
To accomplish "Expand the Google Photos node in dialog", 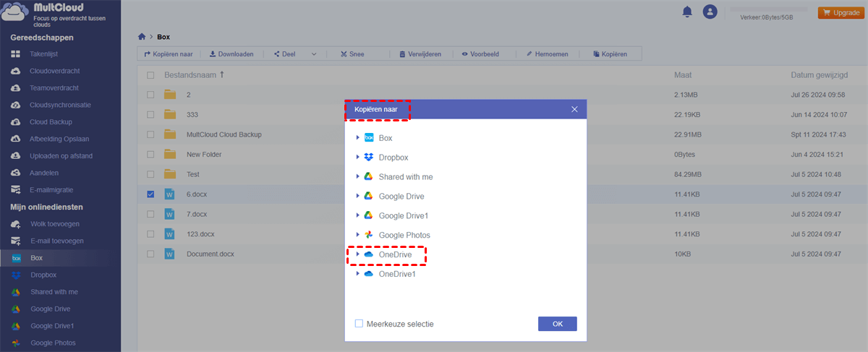I will [357, 235].
